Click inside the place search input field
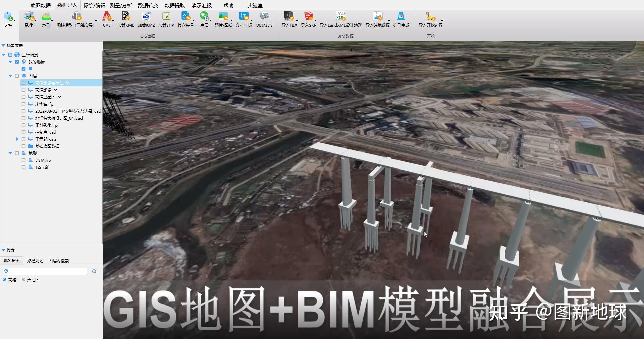Viewport: 644px width, 339px height. tap(45, 271)
